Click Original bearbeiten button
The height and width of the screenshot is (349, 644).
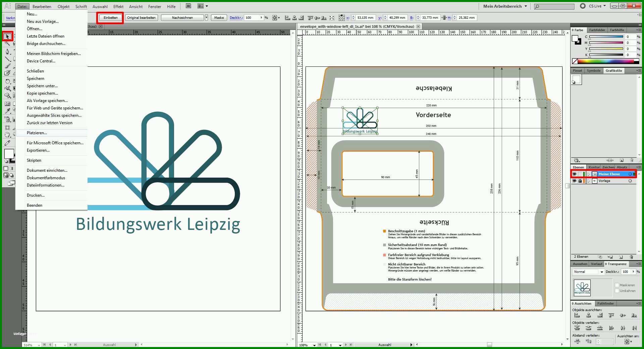coord(141,18)
